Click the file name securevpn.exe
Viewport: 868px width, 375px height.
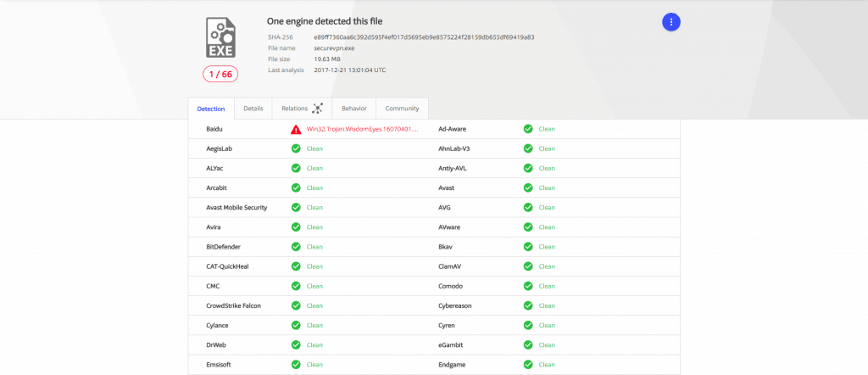click(334, 48)
